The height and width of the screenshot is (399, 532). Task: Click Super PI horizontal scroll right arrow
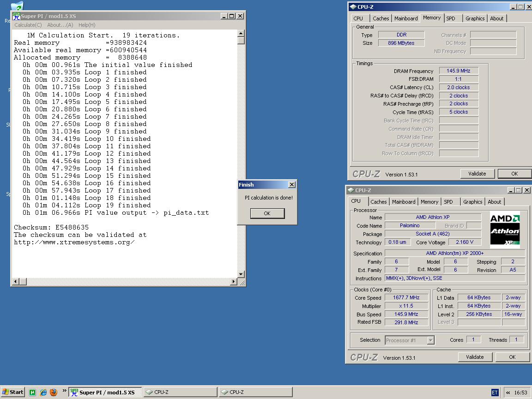pyautogui.click(x=233, y=281)
